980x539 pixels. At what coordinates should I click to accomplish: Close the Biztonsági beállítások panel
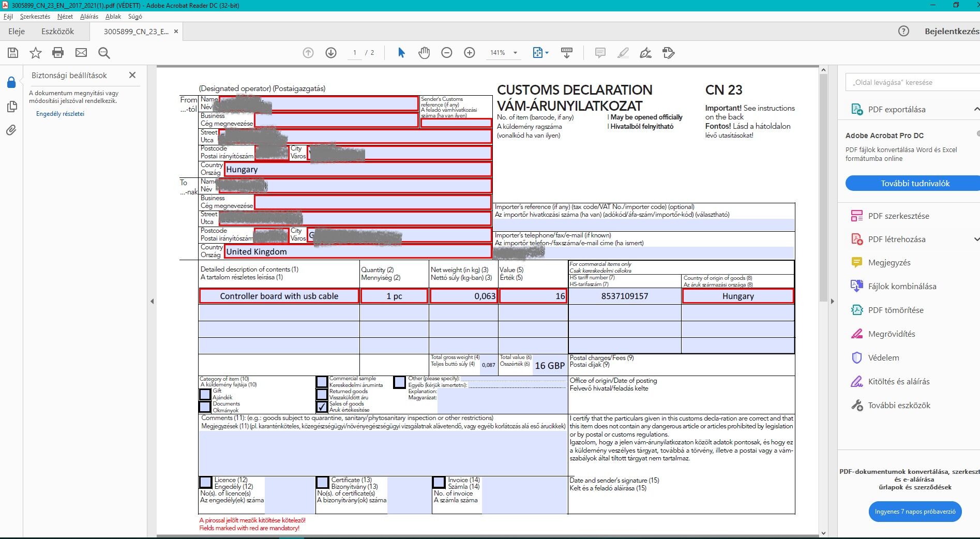132,75
